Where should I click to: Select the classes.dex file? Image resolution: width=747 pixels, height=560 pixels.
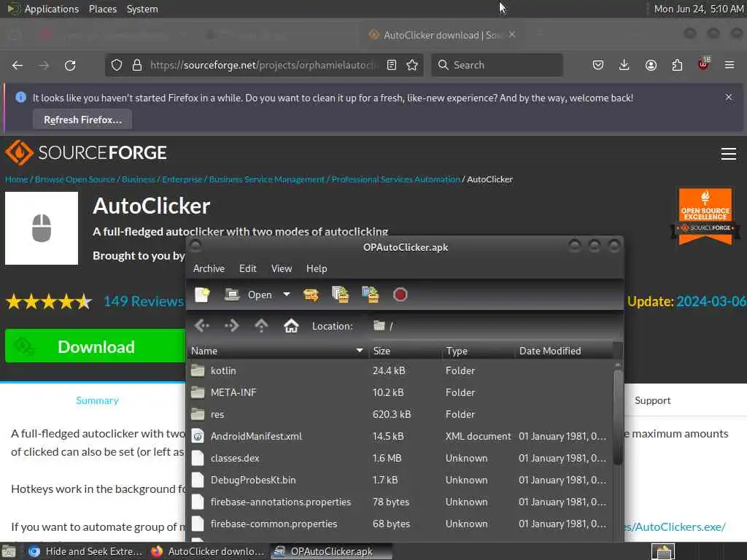coord(399,458)
